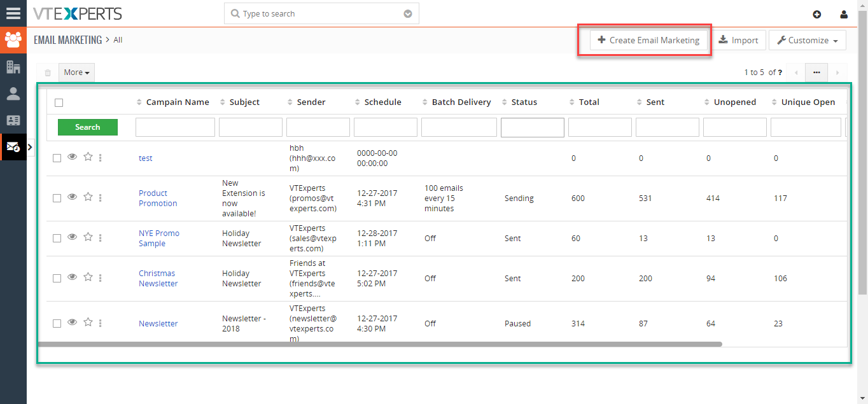Viewport: 868px width, 404px height.
Task: Check the NYE Promo Sample checkbox
Action: pyautogui.click(x=57, y=239)
